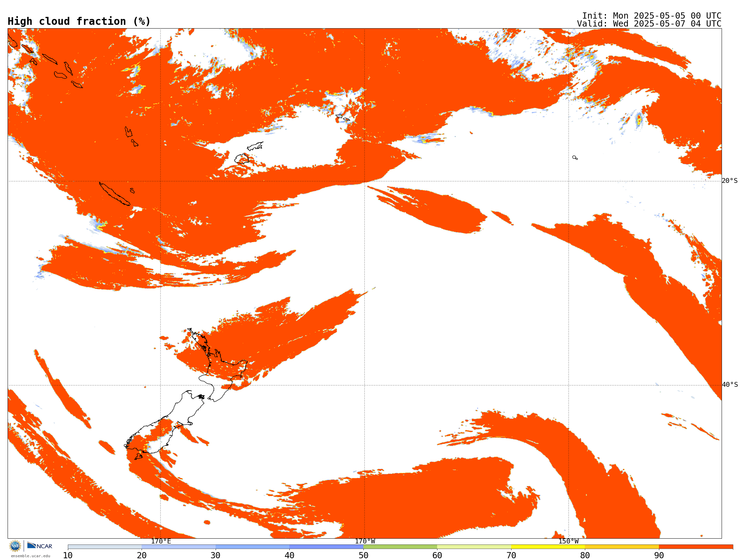Viewport: 744px width, 560px height.
Task: Click the colorbar tick label 60
Action: [x=437, y=556]
